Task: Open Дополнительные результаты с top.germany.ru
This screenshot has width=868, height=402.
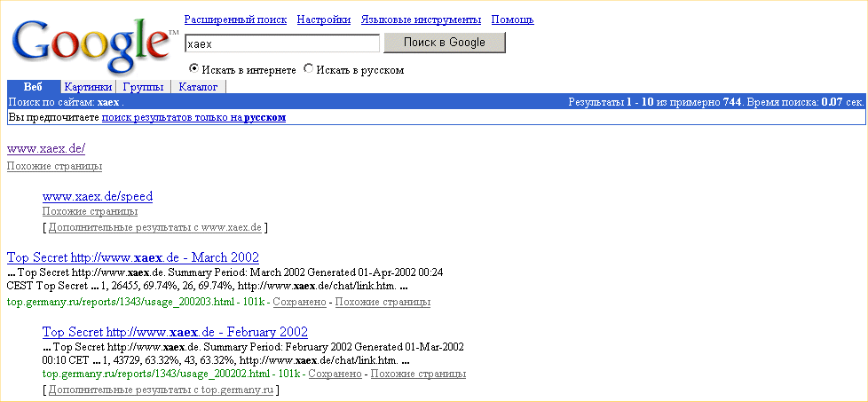Action: [x=162, y=390]
